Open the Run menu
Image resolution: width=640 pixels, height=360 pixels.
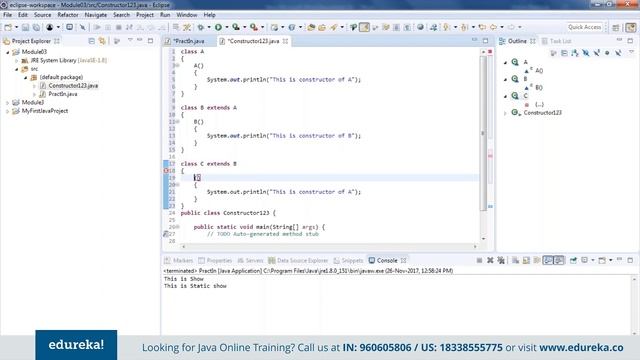point(165,15)
